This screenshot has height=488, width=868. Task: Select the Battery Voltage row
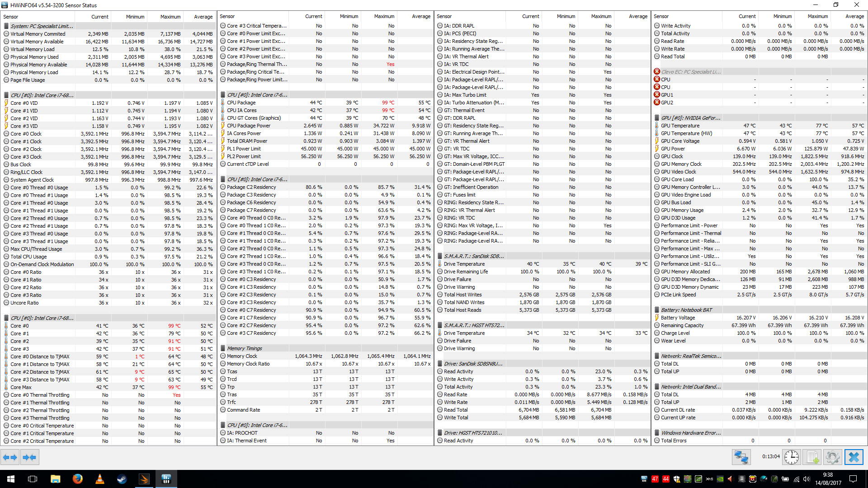click(x=759, y=318)
